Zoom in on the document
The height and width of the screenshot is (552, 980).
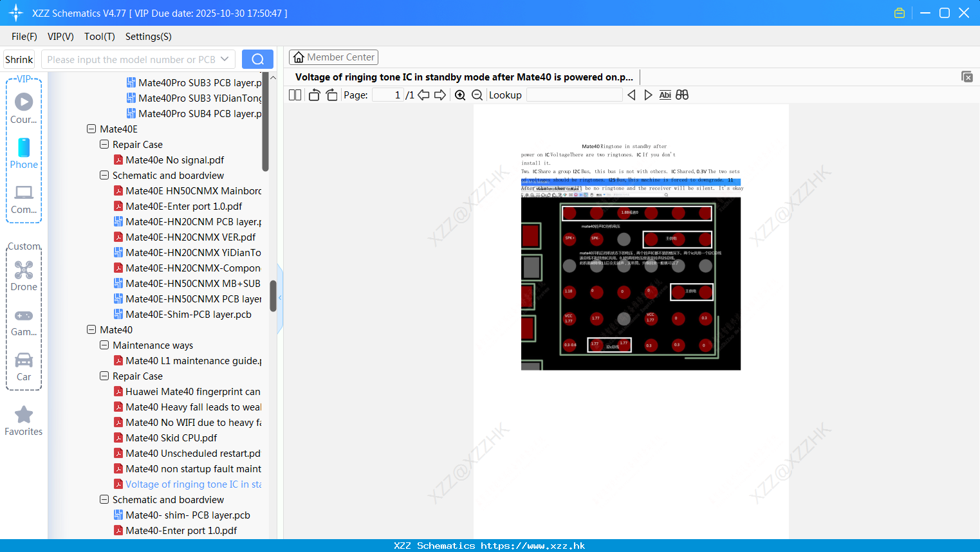click(460, 95)
